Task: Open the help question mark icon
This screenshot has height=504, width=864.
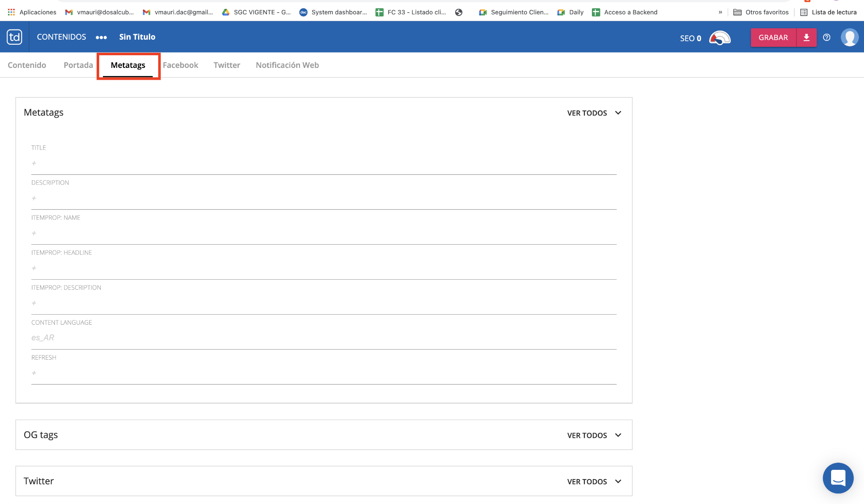Action: [826, 38]
